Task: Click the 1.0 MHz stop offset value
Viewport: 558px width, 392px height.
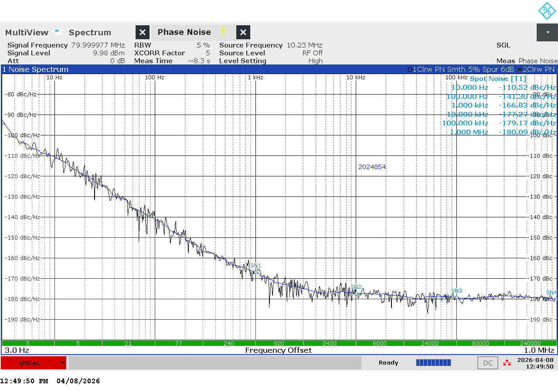Action: coord(539,350)
